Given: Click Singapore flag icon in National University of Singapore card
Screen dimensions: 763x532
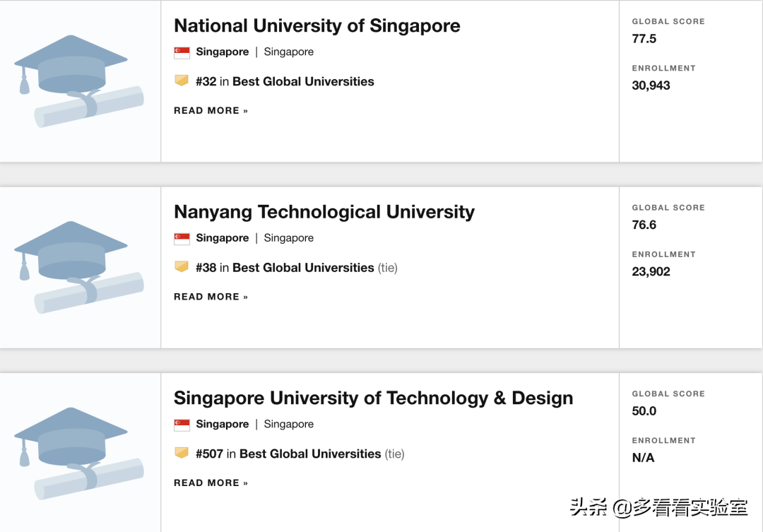Looking at the screenshot, I should (182, 52).
